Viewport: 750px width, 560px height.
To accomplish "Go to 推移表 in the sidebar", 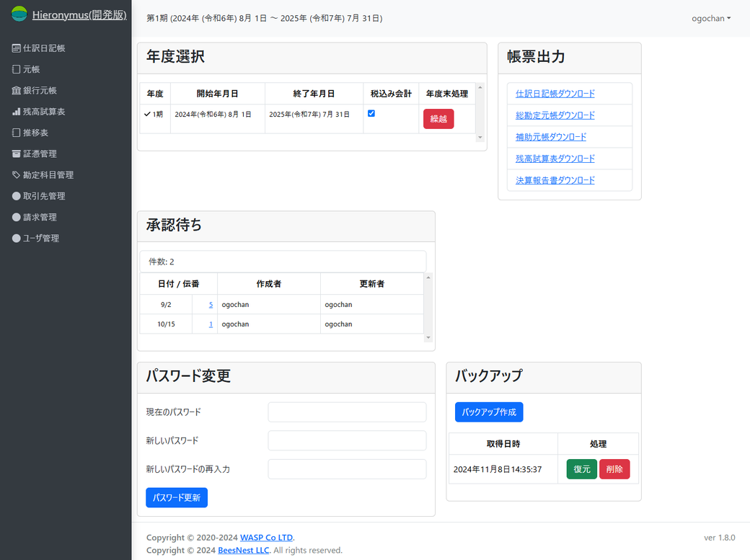I will tap(35, 133).
